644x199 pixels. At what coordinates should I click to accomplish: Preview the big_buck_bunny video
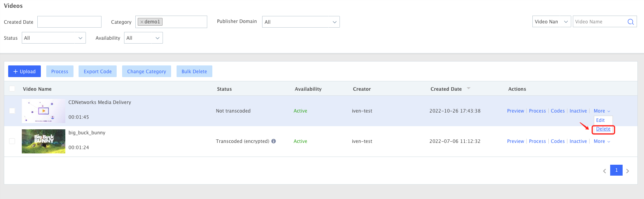(515, 141)
